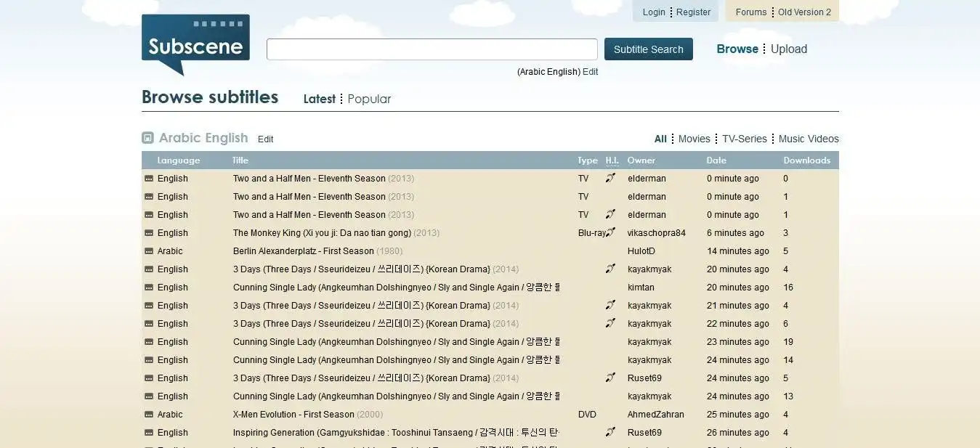Viewport: 980px width, 448px height.
Task: Click subtitle icon on Berlin Alexanderplatz row
Action: pyautogui.click(x=149, y=251)
